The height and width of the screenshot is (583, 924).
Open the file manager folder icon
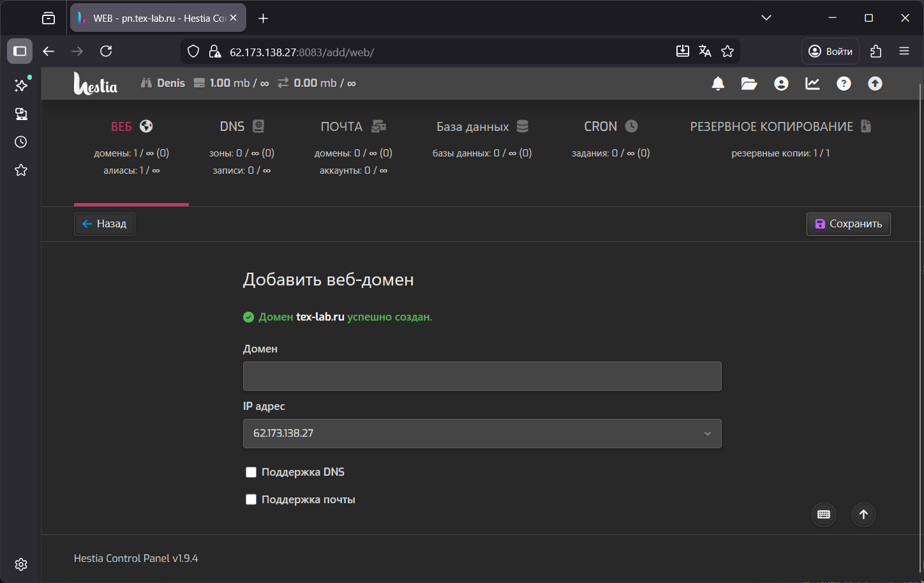[749, 84]
